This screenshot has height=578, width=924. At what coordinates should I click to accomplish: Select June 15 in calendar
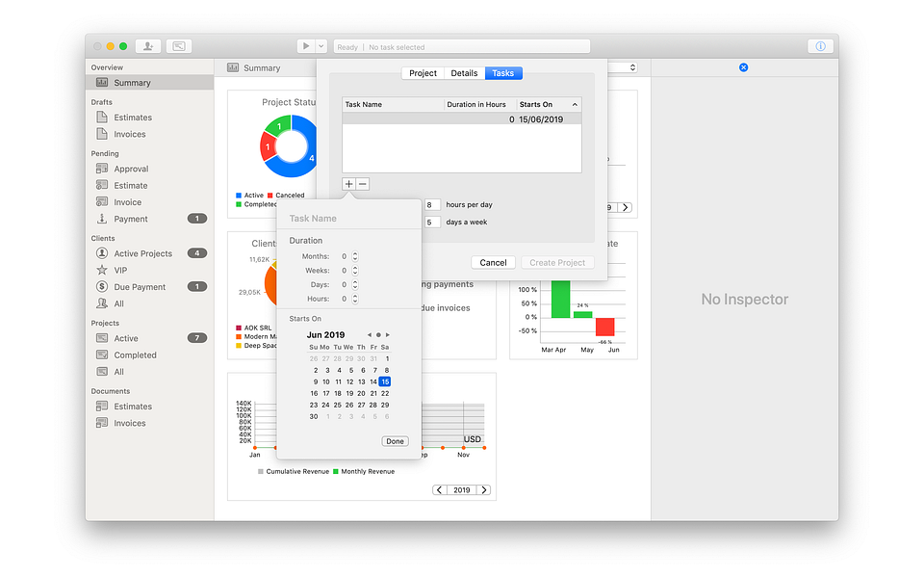tap(385, 381)
